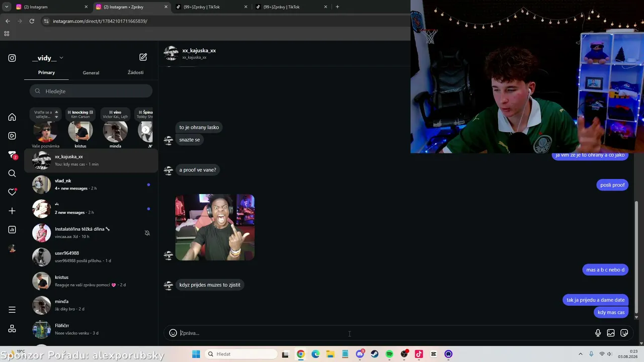Open the profile avatar in sidebar
The image size is (644, 362).
(x=12, y=248)
